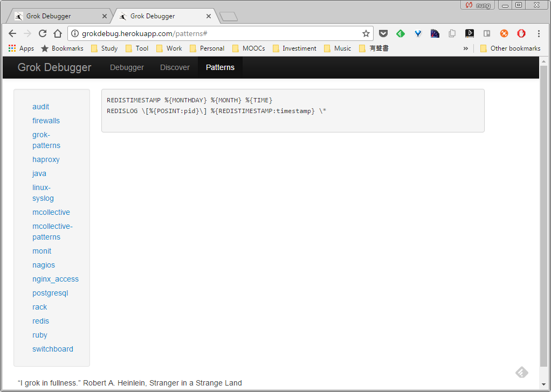Open the java pattern list
551x392 pixels.
pyautogui.click(x=39, y=173)
